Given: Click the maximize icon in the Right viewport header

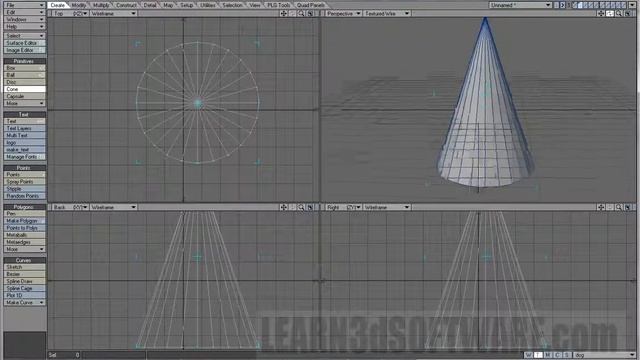Looking at the screenshot, I should click(628, 207).
